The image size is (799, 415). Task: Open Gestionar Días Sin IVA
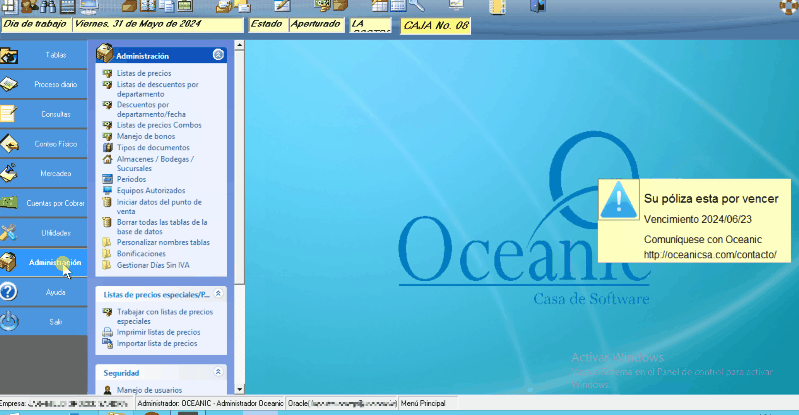point(160,266)
